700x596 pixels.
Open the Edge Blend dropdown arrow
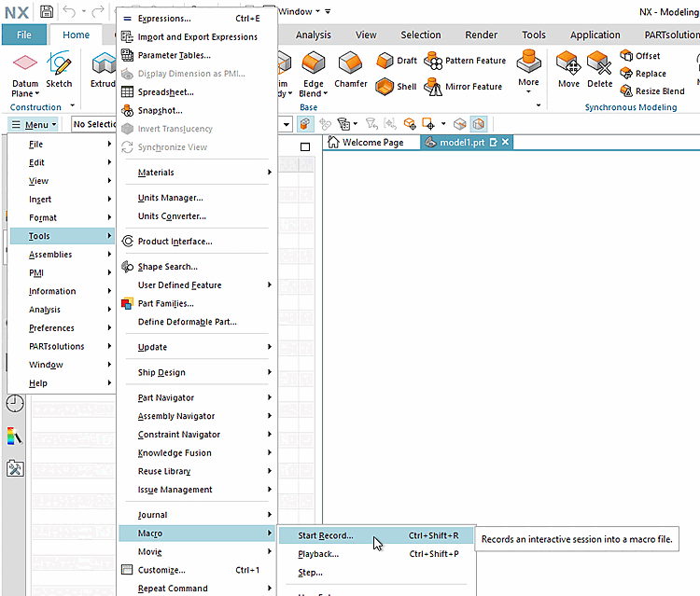(326, 93)
